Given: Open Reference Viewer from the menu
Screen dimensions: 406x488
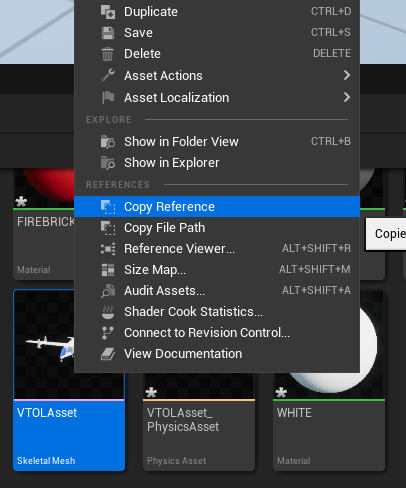Looking at the screenshot, I should pyautogui.click(x=217, y=249).
